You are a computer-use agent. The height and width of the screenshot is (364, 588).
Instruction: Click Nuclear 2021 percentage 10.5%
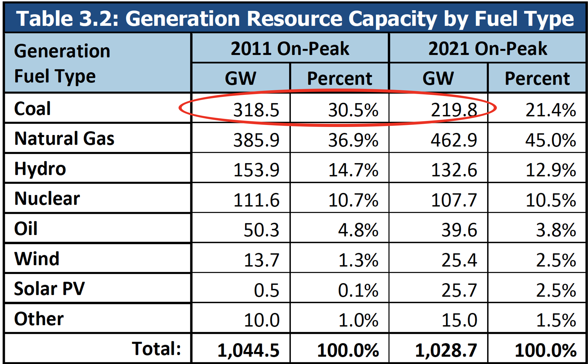550,200
